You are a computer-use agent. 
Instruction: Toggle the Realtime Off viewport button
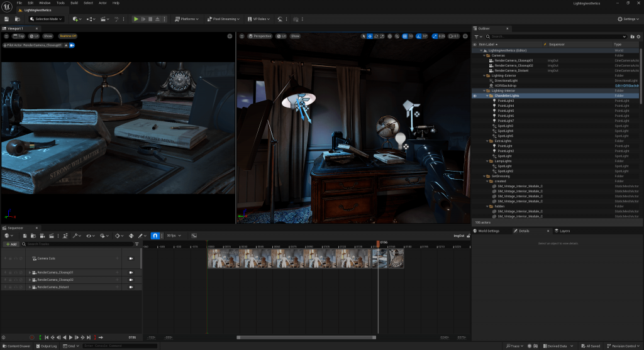pyautogui.click(x=68, y=36)
